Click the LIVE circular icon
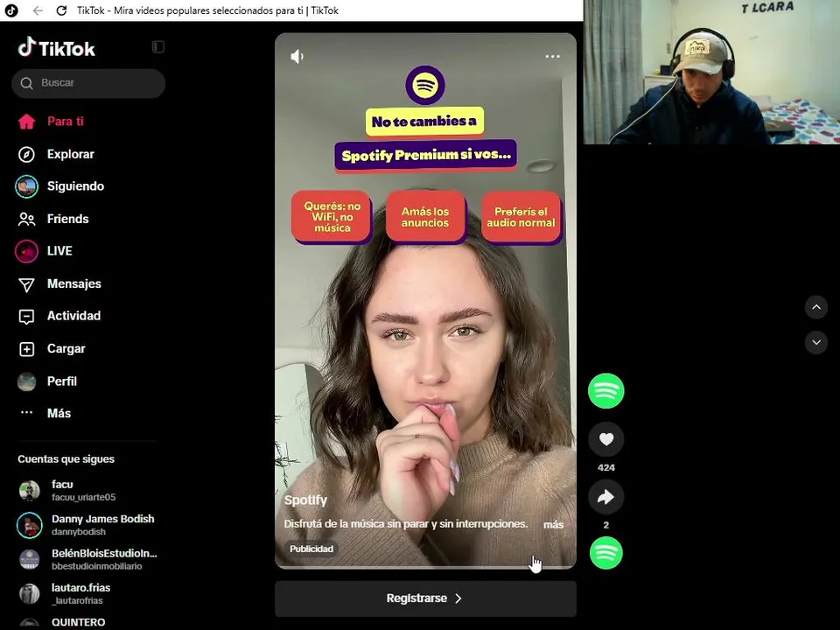The image size is (840, 630). (26, 251)
